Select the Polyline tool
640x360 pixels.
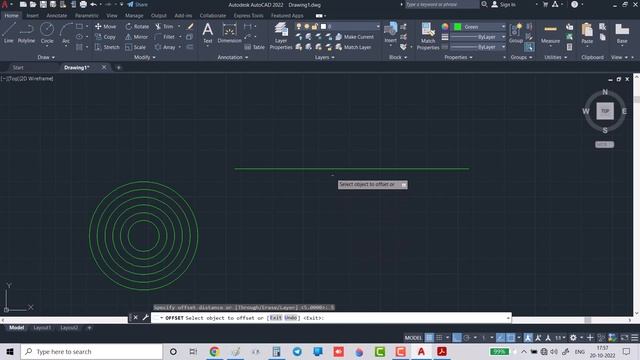tap(26, 33)
